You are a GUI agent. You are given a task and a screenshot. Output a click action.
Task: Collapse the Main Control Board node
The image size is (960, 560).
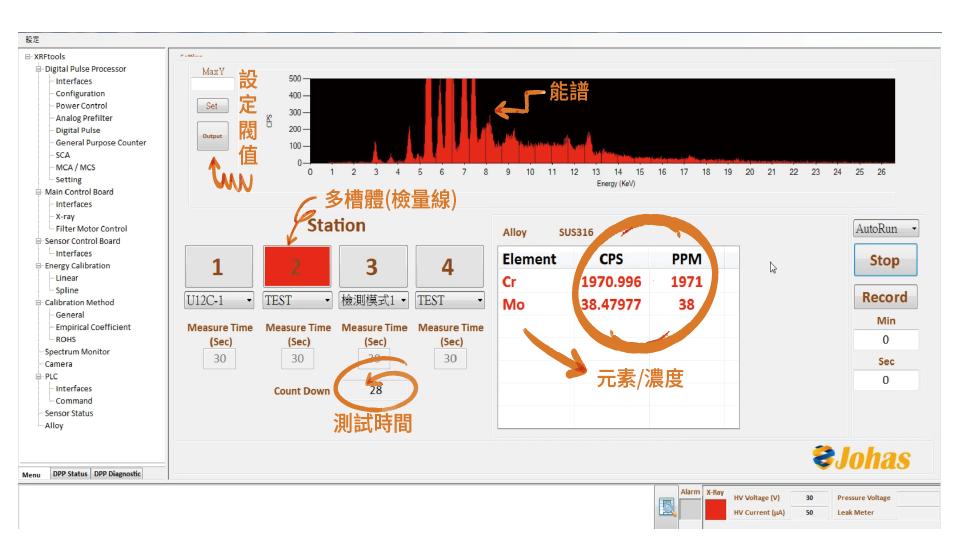pos(39,192)
